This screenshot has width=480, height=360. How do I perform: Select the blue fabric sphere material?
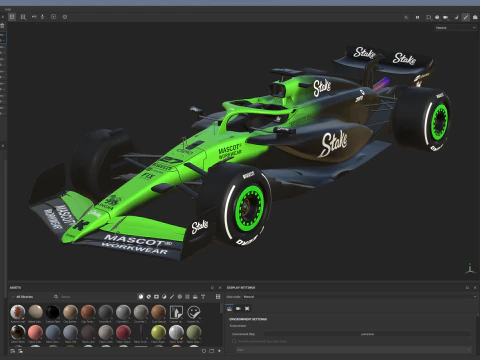(x=53, y=332)
